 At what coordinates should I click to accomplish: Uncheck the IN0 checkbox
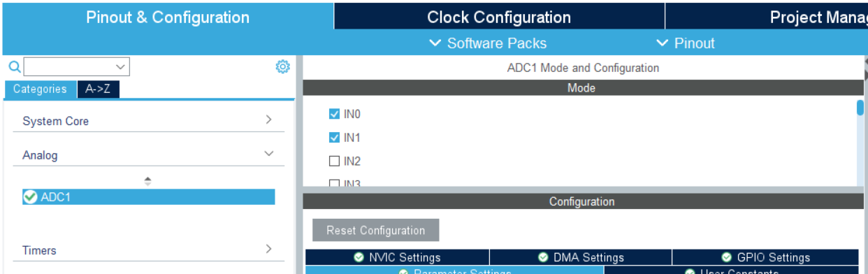click(334, 114)
